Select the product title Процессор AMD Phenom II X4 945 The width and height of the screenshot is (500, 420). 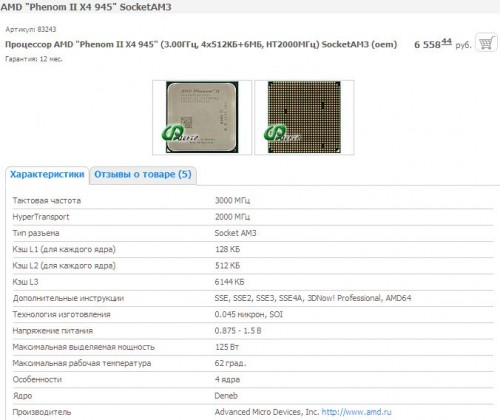201,44
